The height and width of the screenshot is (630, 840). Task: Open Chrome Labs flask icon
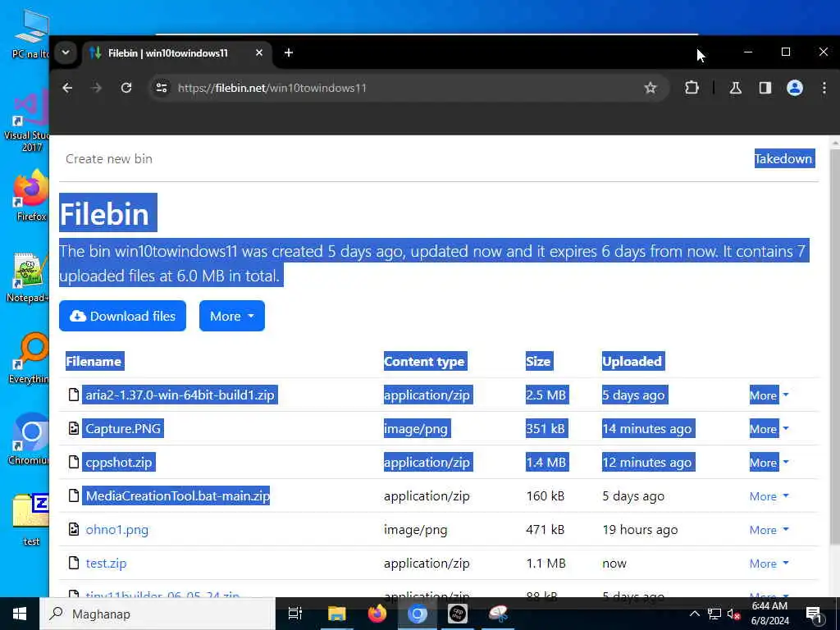736,88
